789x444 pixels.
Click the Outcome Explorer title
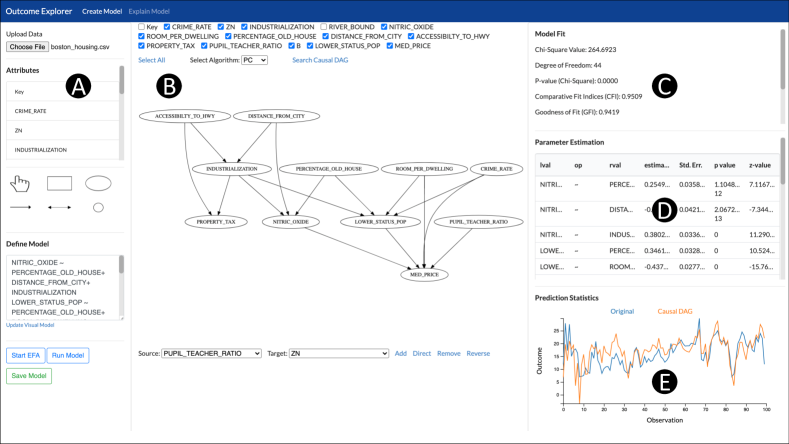[39, 11]
